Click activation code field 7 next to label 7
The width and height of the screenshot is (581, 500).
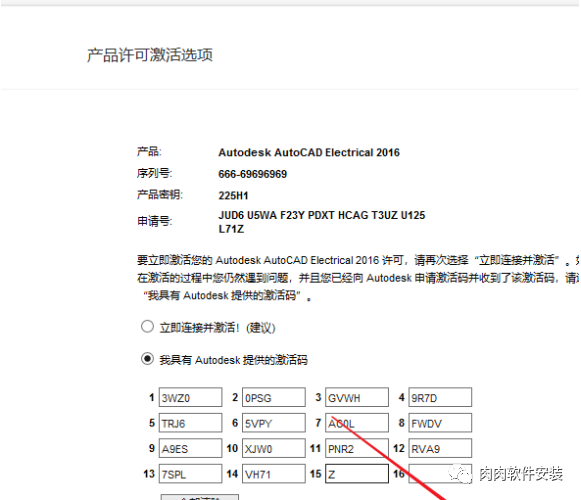pos(357,423)
